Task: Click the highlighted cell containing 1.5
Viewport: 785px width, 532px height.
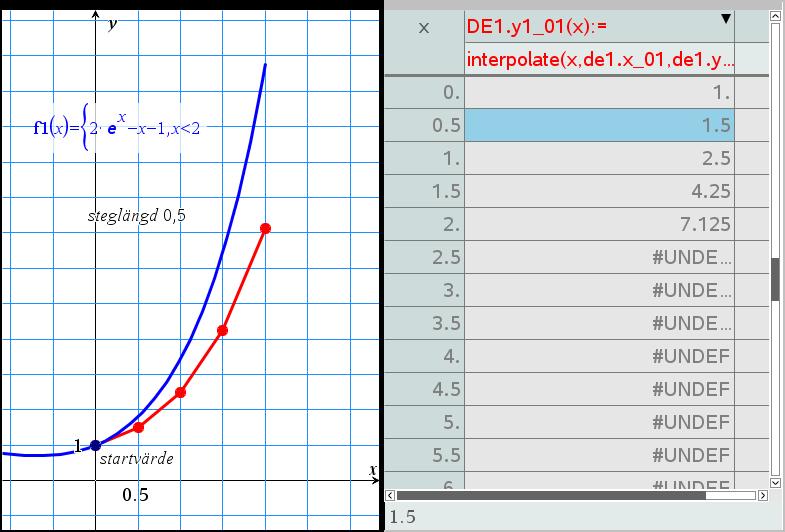Action: (x=600, y=125)
